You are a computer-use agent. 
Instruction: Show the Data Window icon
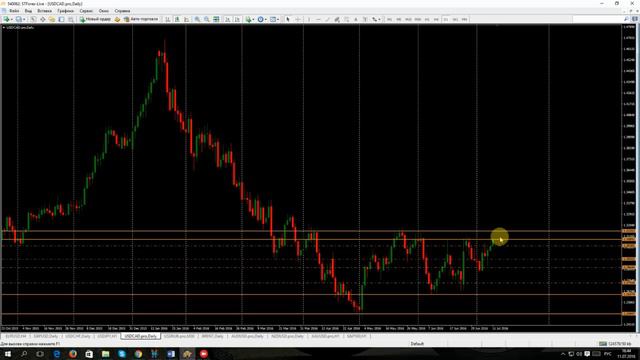coord(42,19)
